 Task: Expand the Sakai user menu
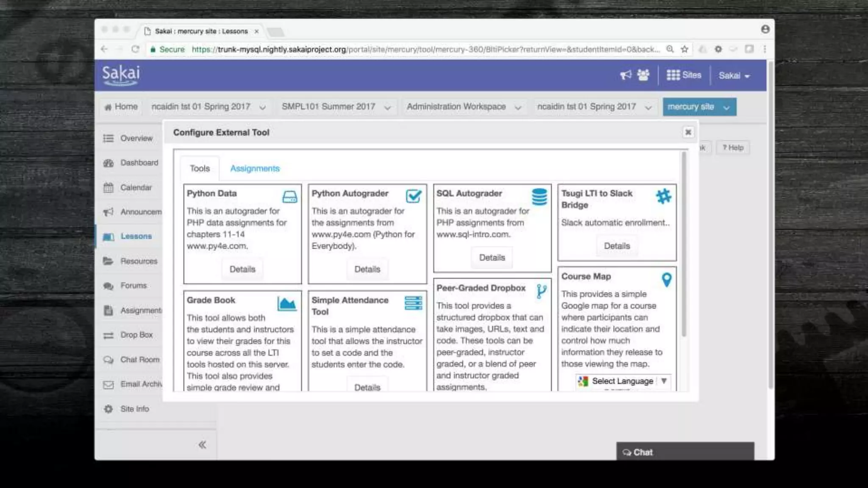click(x=734, y=75)
